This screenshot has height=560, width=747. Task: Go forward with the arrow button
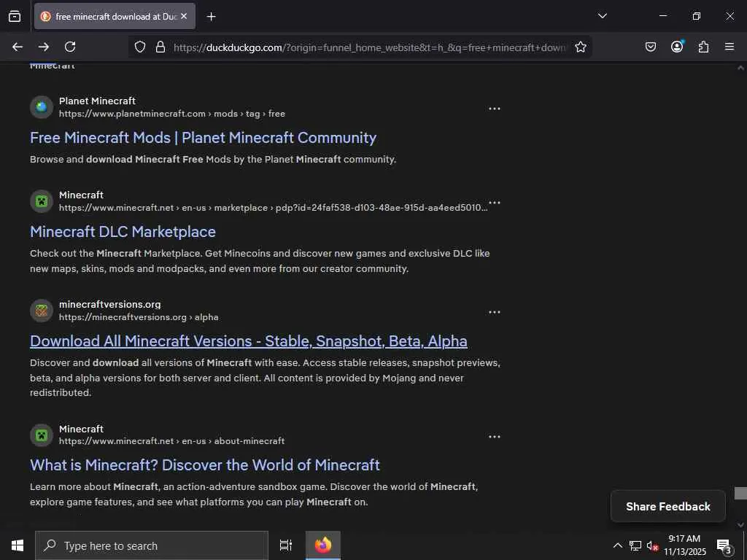click(x=44, y=47)
